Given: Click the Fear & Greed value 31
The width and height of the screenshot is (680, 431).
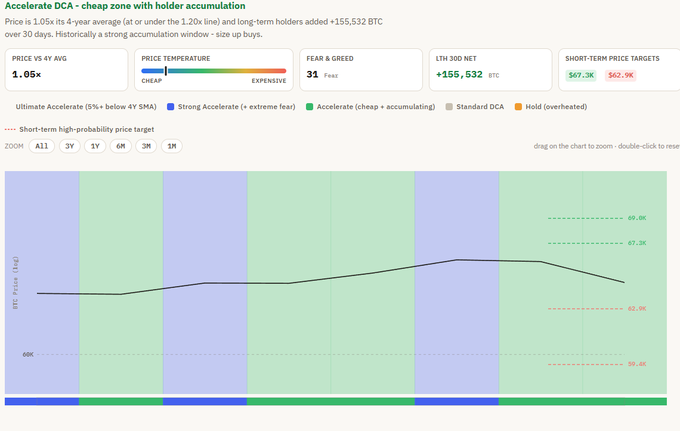Looking at the screenshot, I should 312,75.
